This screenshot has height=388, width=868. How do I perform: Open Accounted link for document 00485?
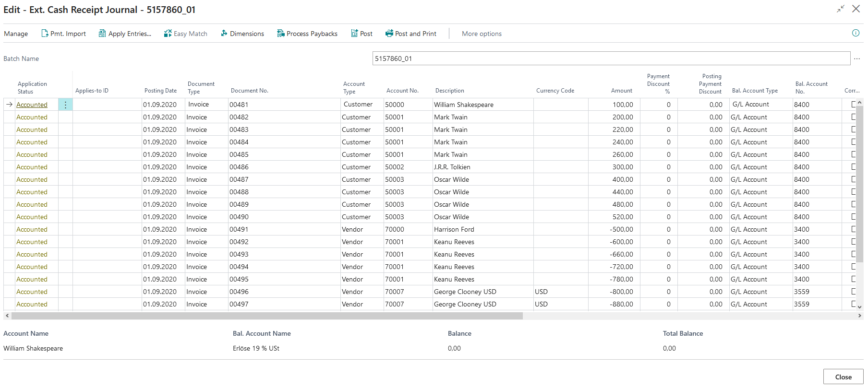32,154
